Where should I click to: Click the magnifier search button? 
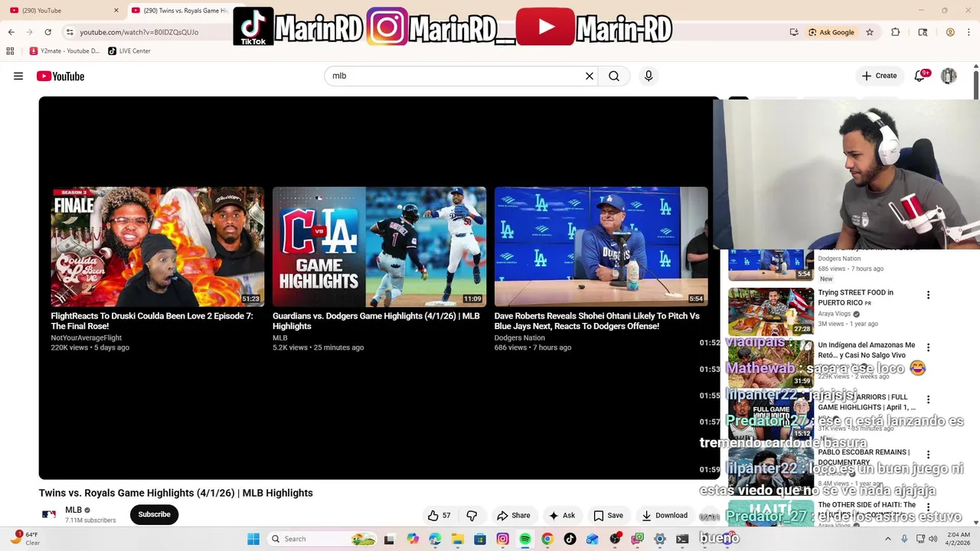point(614,76)
